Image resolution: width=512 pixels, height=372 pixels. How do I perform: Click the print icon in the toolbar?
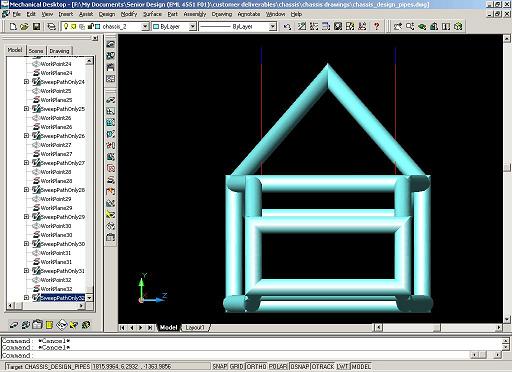[51, 26]
